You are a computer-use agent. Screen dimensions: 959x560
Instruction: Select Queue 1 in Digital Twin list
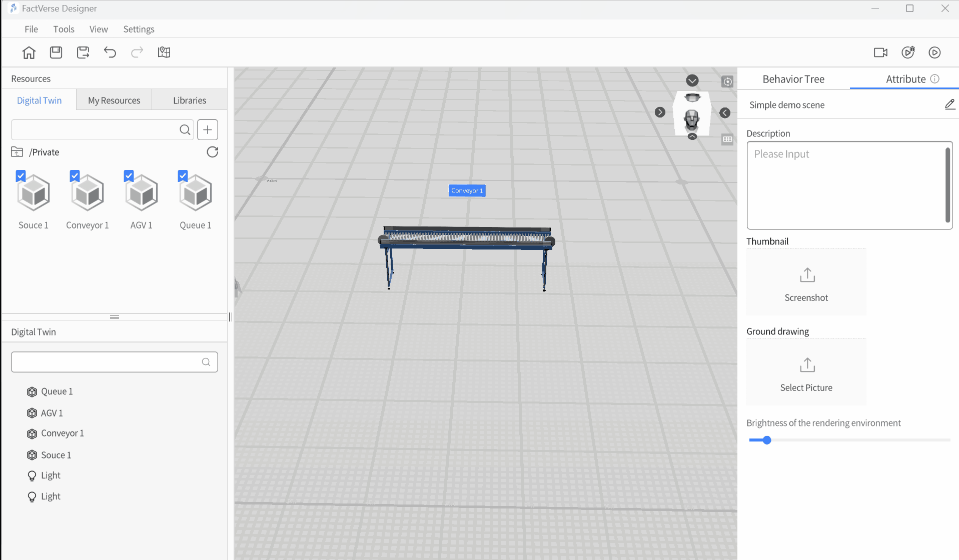click(x=57, y=391)
